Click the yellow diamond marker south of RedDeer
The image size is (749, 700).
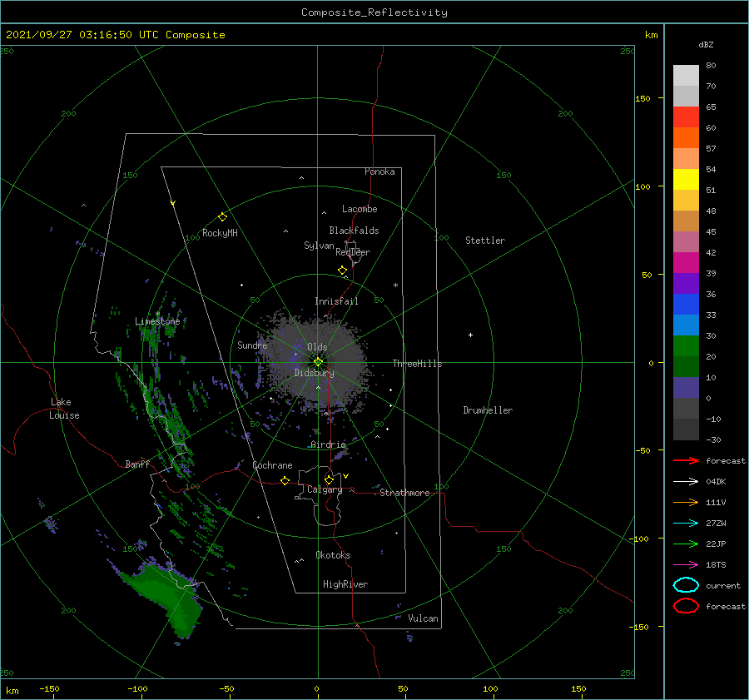click(343, 271)
